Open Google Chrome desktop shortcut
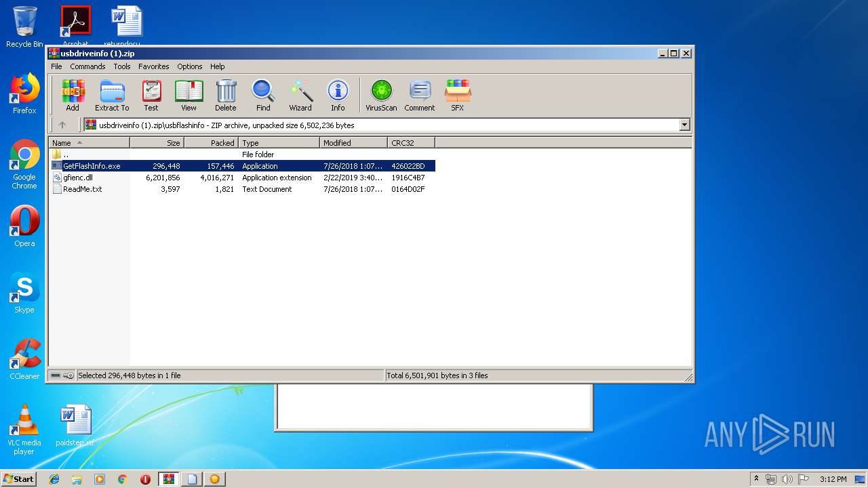Viewport: 868px width, 488px height. pos(24,165)
